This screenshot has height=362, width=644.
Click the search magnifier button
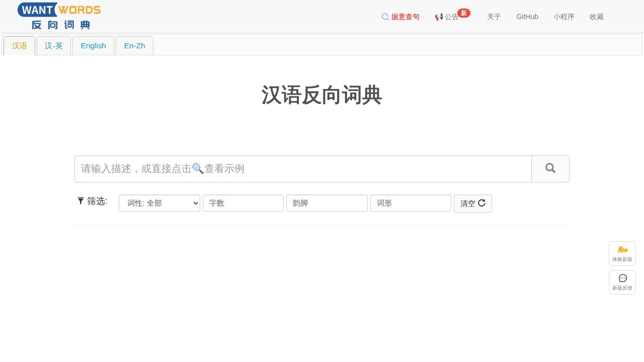click(550, 168)
